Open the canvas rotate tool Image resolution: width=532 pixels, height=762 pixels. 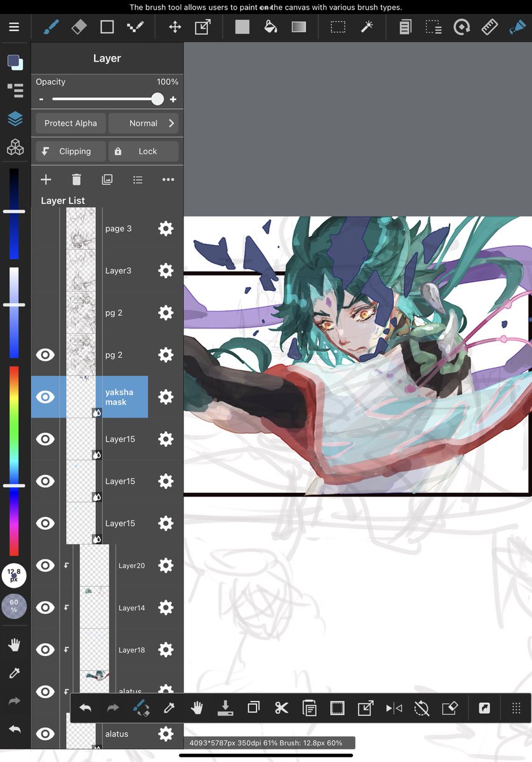[462, 27]
